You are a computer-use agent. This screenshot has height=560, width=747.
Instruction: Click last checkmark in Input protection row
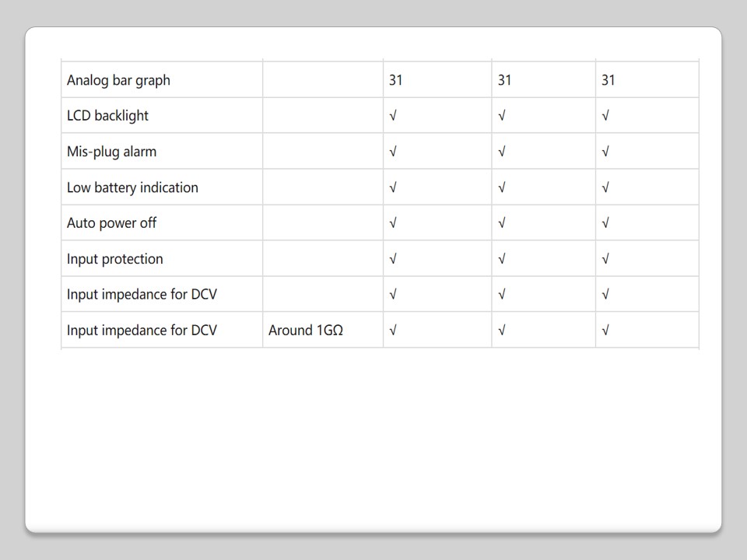pyautogui.click(x=605, y=259)
